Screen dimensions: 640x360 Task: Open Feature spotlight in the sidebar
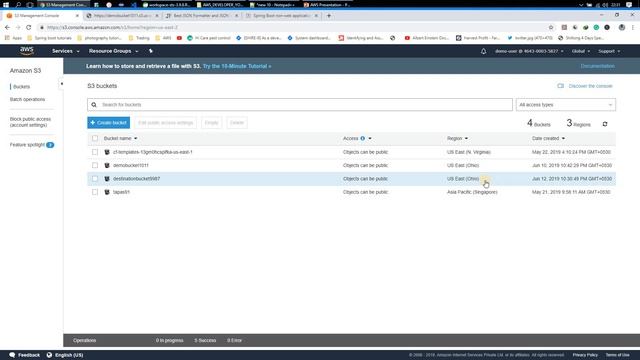(x=31, y=145)
